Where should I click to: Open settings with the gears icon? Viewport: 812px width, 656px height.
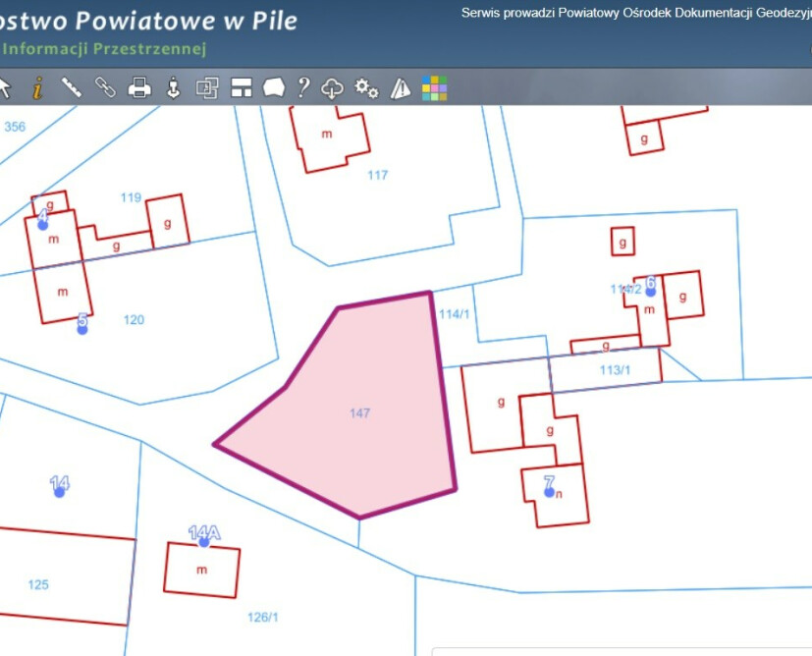(x=366, y=88)
